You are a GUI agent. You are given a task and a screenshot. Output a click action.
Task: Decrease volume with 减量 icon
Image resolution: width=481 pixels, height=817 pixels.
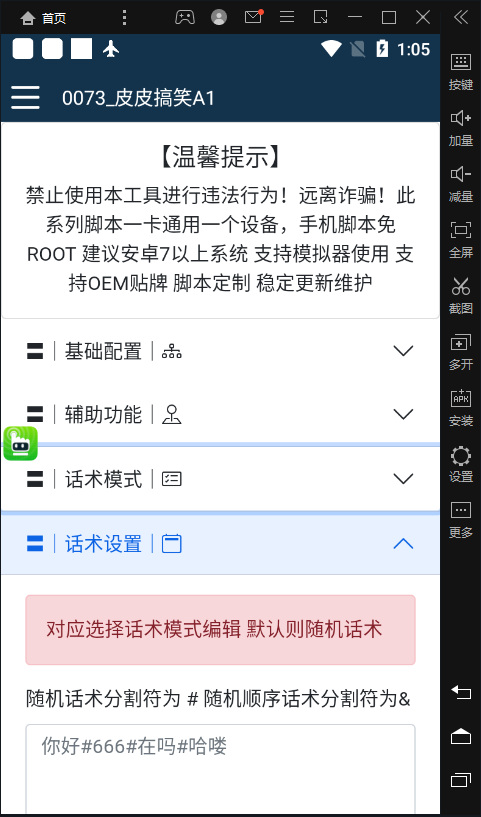pyautogui.click(x=461, y=184)
